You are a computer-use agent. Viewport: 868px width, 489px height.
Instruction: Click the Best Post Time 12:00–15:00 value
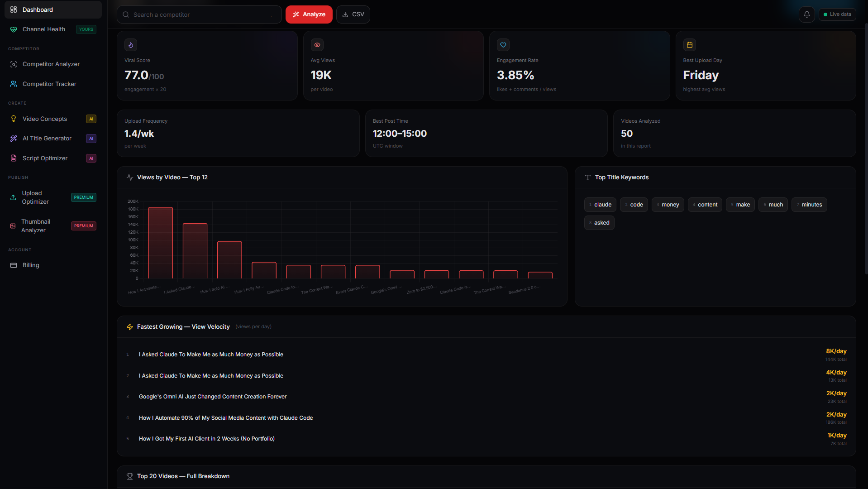pos(400,134)
